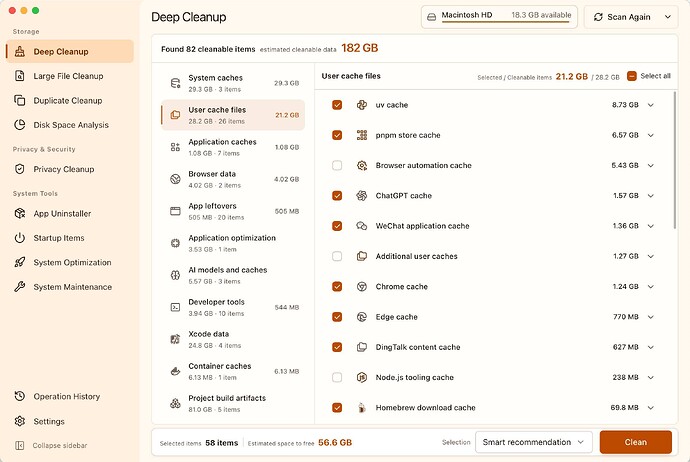This screenshot has height=462, width=690.
Task: Uncheck the Chrome cache checkbox
Action: point(337,286)
